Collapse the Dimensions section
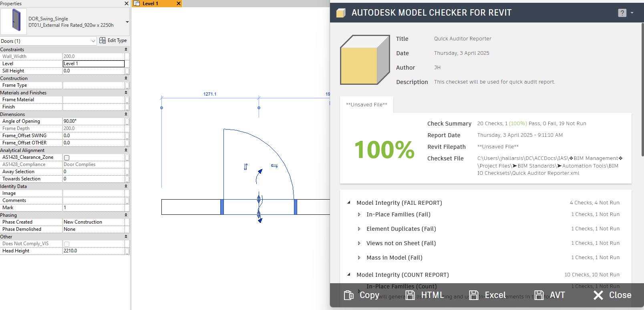 [x=126, y=114]
